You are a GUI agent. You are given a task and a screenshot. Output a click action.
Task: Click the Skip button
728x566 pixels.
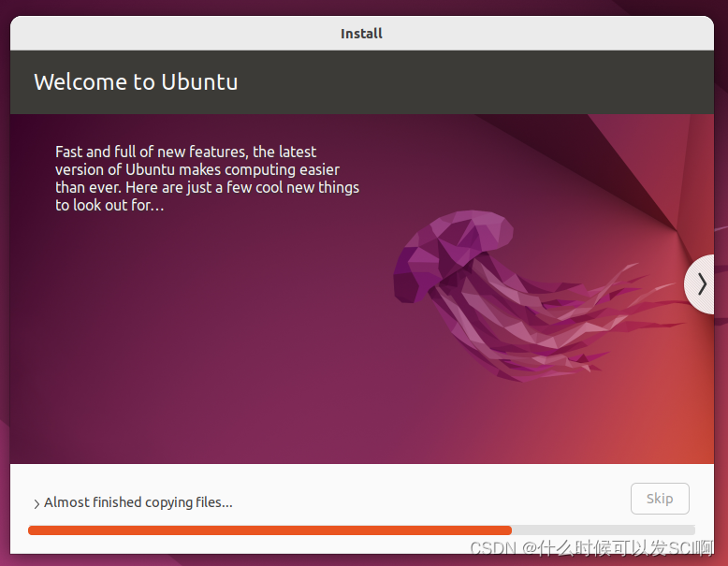tap(660, 499)
